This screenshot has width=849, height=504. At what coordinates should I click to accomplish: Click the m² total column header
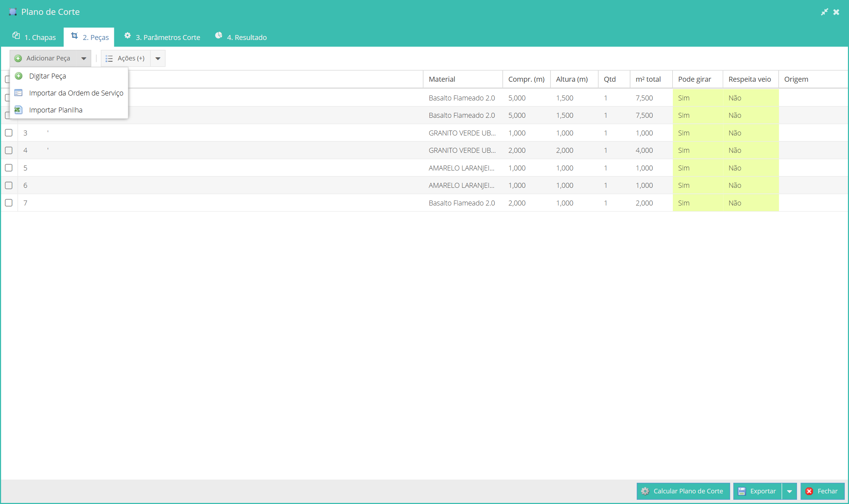651,79
